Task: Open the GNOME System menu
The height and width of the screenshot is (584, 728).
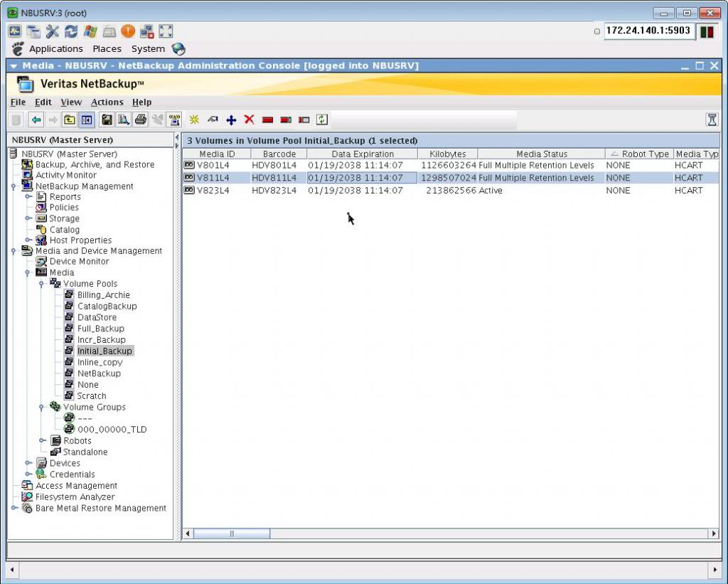Action: coord(148,49)
